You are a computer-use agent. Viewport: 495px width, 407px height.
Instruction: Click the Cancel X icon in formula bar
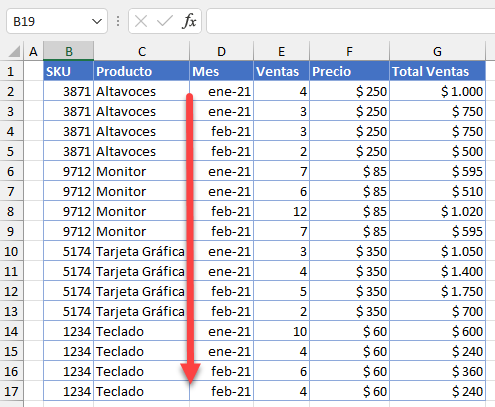click(x=141, y=21)
